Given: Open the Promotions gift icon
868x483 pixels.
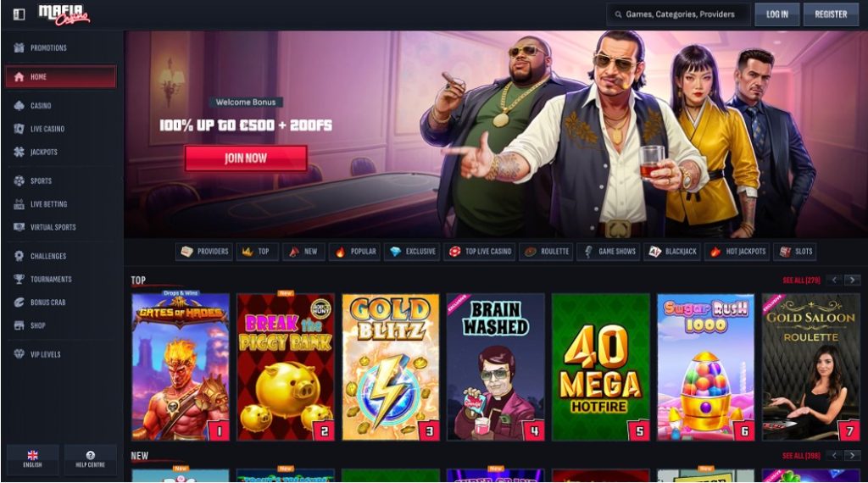Looking at the screenshot, I should [x=19, y=47].
